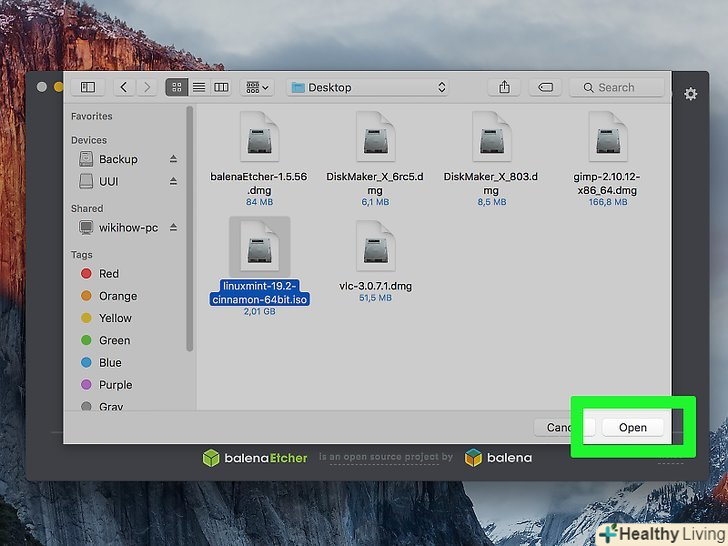Switch to icon view mode
The height and width of the screenshot is (546, 728).
pos(177,87)
